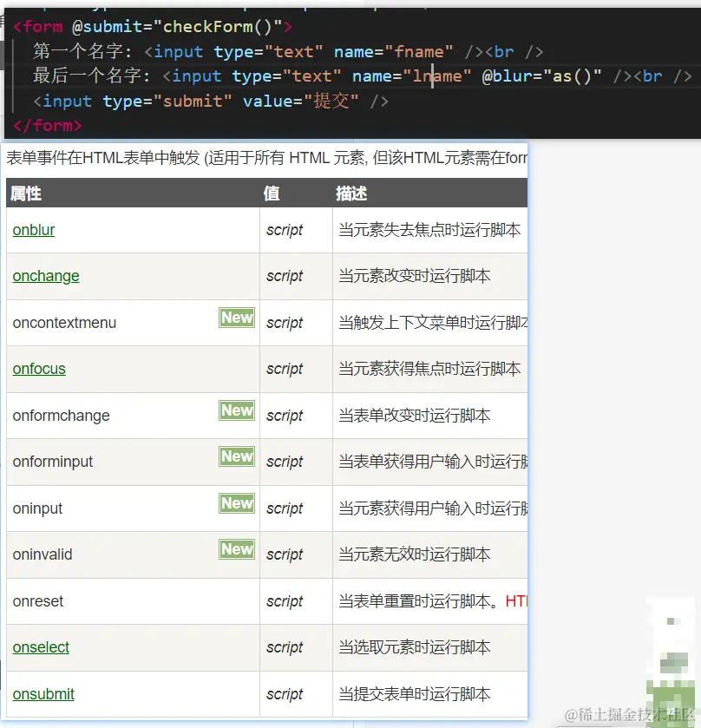Select the onreset attribute name

(x=37, y=601)
